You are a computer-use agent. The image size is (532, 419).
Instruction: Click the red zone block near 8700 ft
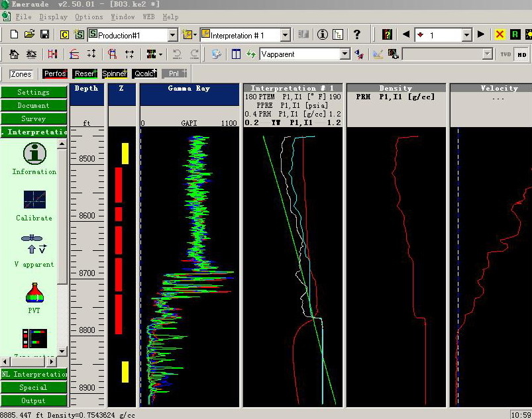coord(119,273)
